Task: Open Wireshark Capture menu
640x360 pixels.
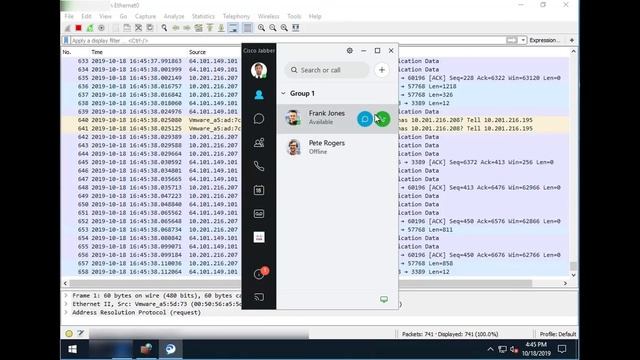Action: [x=145, y=16]
